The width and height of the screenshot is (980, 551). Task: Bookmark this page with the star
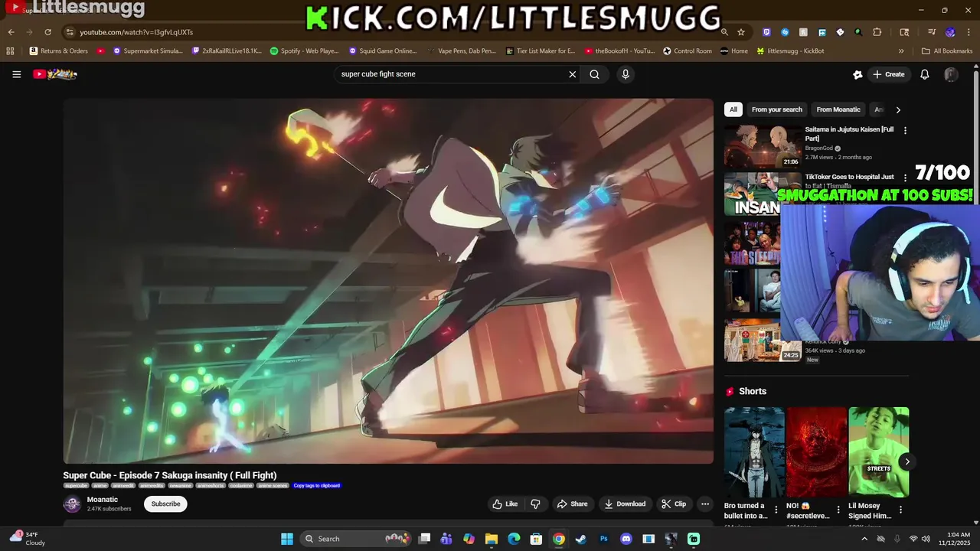(741, 32)
